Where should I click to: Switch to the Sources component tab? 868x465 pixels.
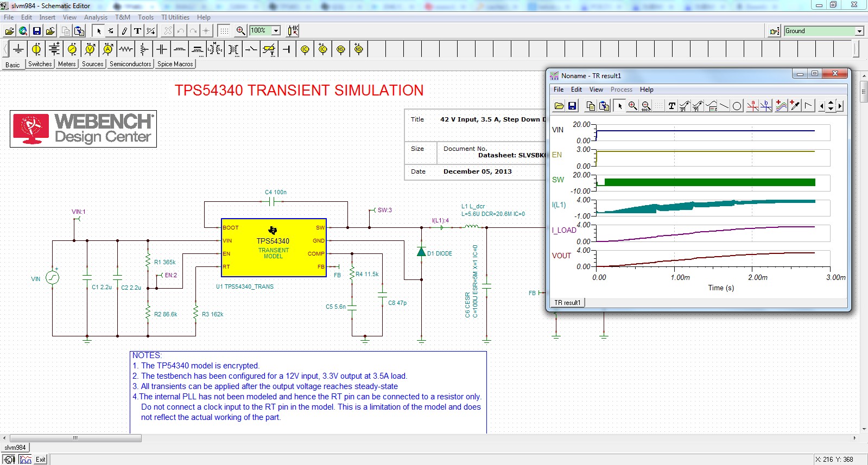point(93,64)
